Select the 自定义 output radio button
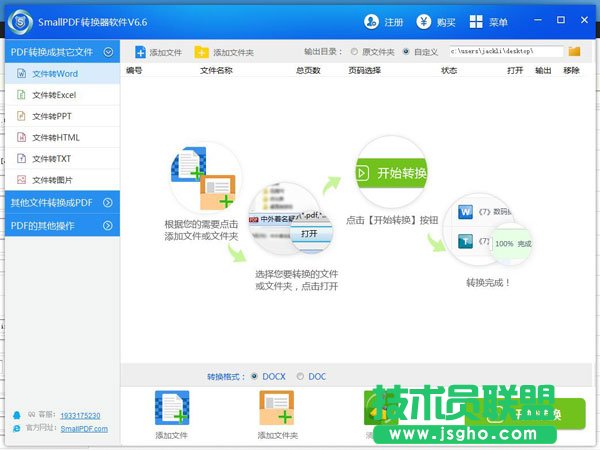 click(x=406, y=51)
